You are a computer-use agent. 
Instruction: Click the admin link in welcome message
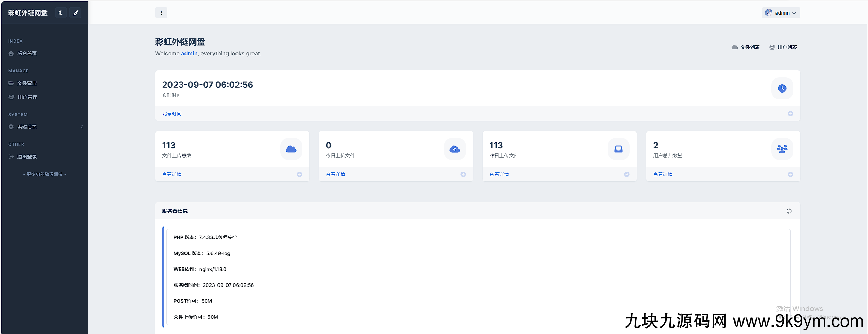click(x=189, y=53)
